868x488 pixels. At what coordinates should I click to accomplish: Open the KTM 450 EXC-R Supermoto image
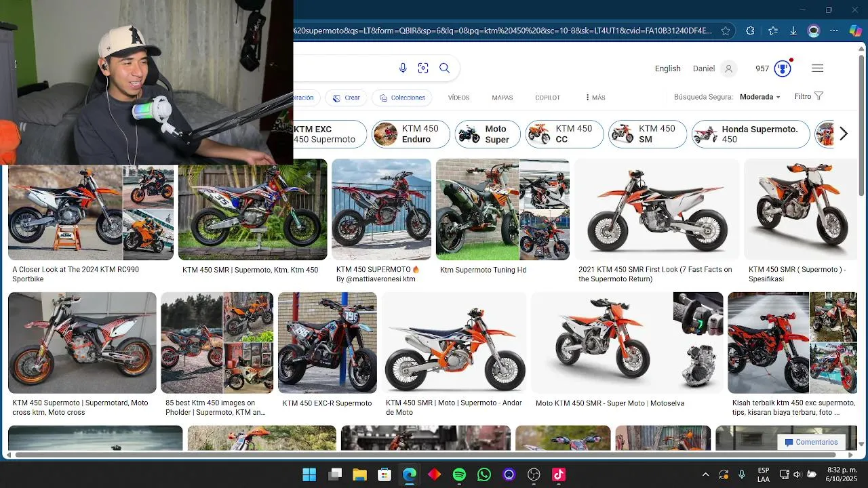coord(328,343)
